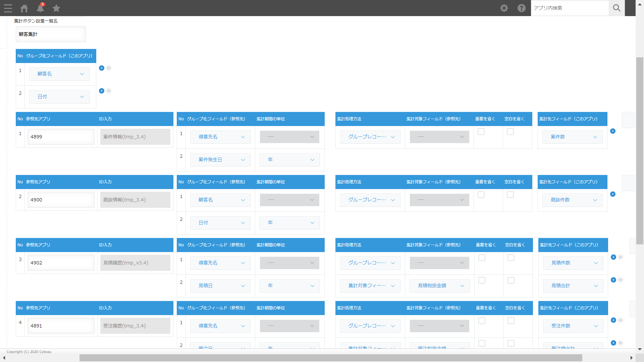Remove the 顧客名 group field row

click(109, 68)
